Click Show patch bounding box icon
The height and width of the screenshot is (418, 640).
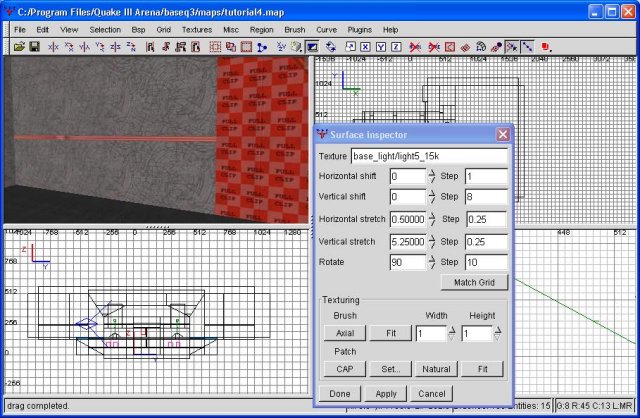pyautogui.click(x=449, y=47)
